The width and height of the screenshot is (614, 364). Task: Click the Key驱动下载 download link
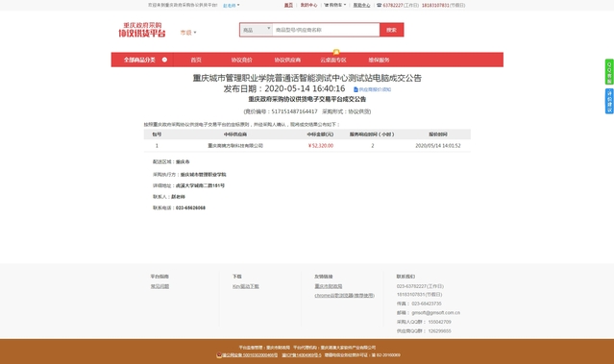246,286
